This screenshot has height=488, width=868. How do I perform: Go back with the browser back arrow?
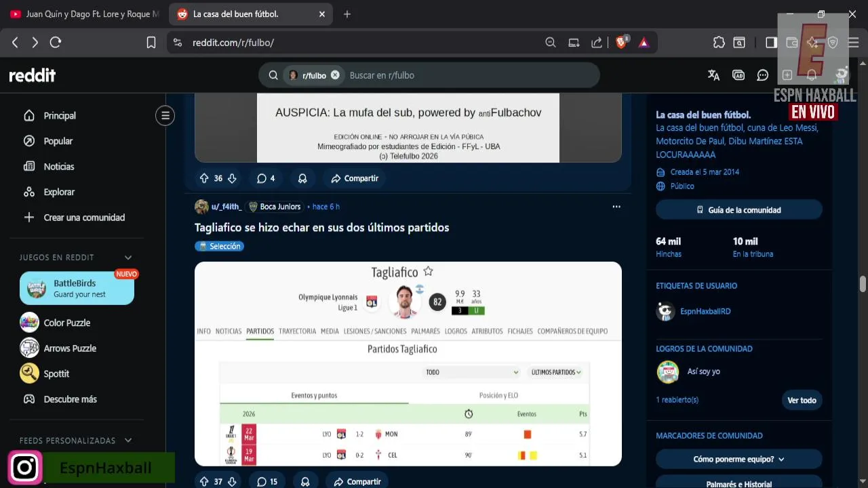click(x=15, y=42)
